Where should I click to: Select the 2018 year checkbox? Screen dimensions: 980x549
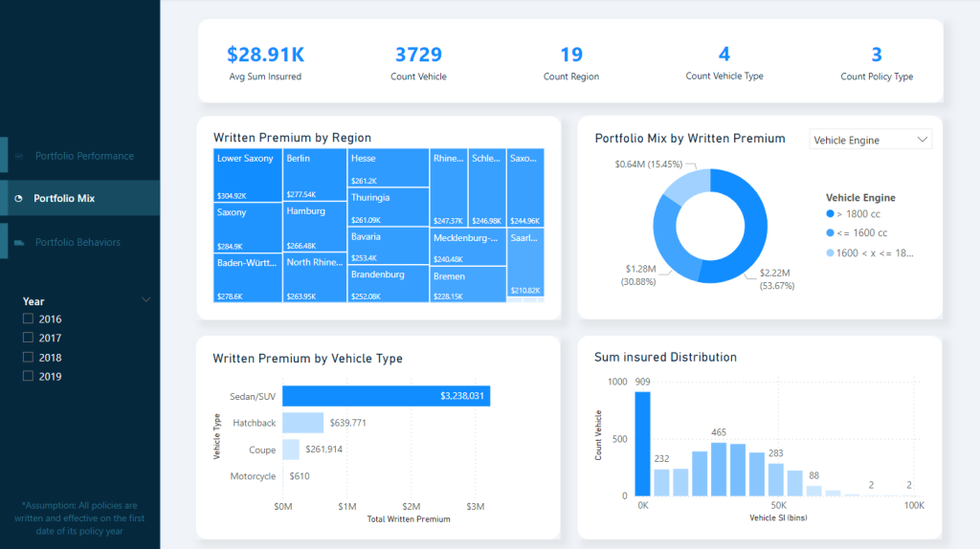[29, 357]
